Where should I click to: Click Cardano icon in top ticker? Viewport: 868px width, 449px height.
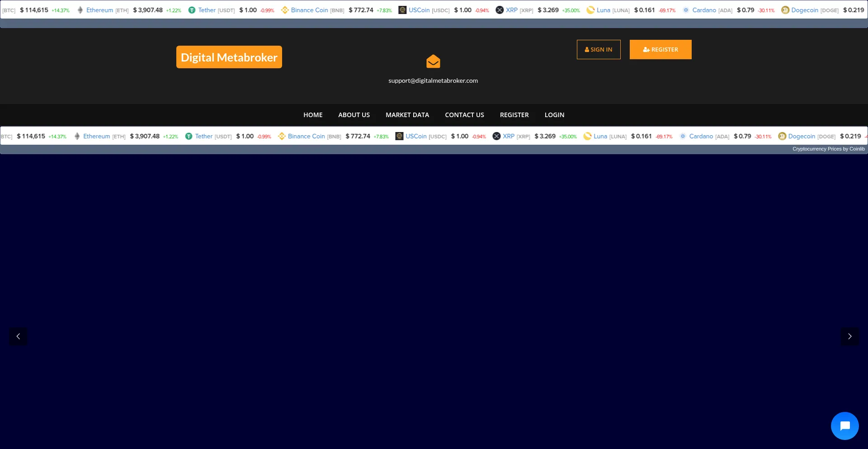686,10
